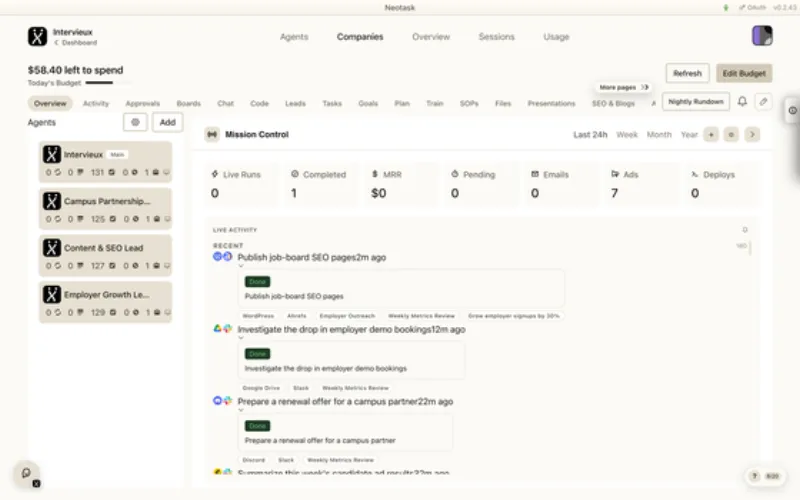
Task: Select the Month time range
Action: (x=659, y=135)
